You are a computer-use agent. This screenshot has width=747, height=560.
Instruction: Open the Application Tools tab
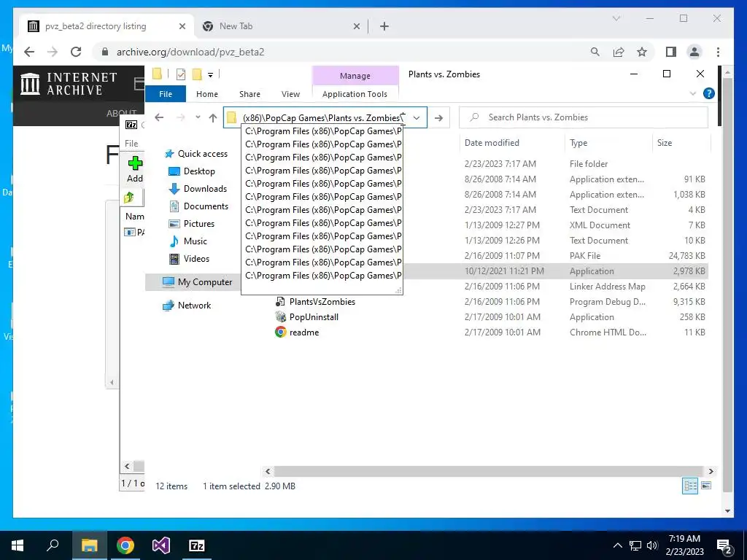tap(355, 94)
